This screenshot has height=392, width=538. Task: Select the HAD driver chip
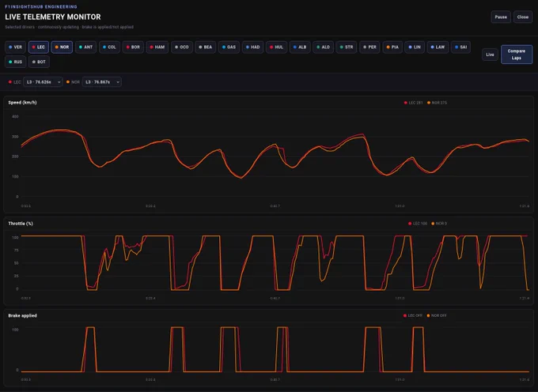[253, 47]
